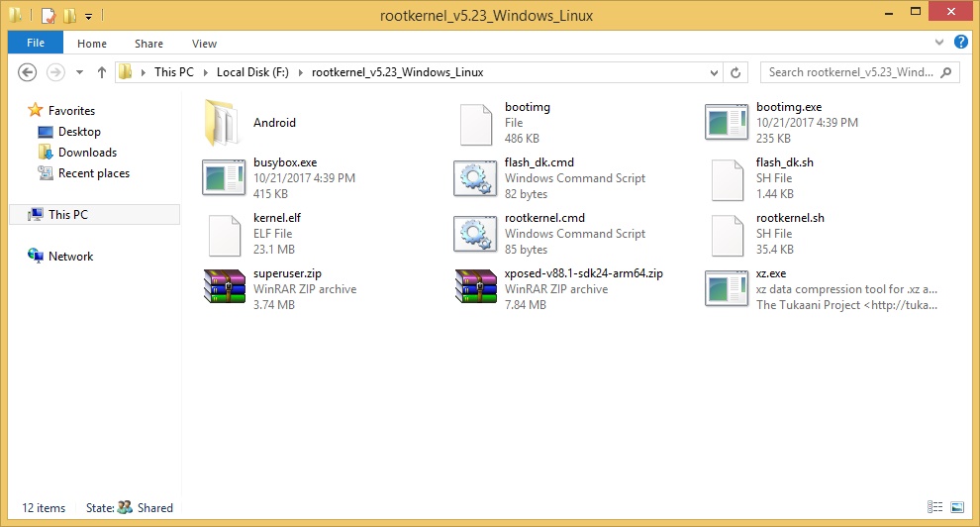Open the Share ribbon tab
This screenshot has width=980, height=527.
click(x=148, y=44)
